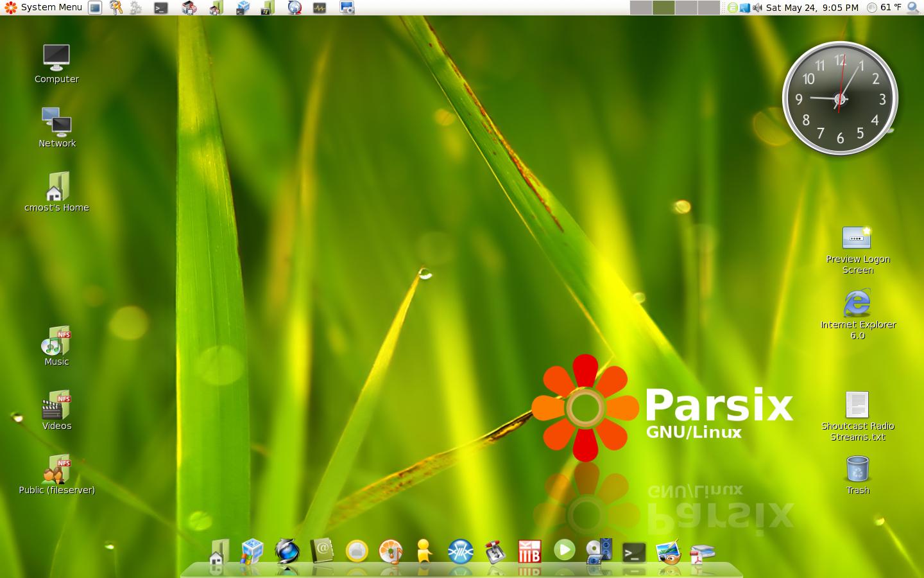Screen dimensions: 924x578
Task: Switch to the third workspace
Action: tap(686, 8)
